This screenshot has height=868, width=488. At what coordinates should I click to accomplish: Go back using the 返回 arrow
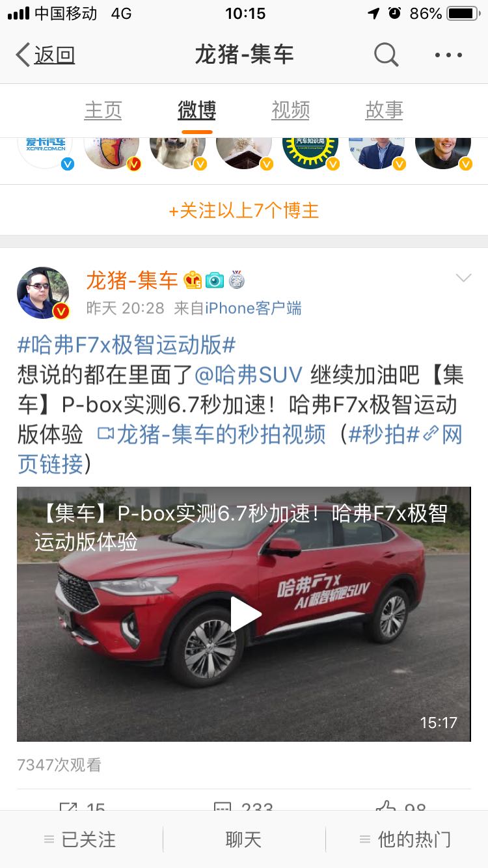[x=45, y=55]
